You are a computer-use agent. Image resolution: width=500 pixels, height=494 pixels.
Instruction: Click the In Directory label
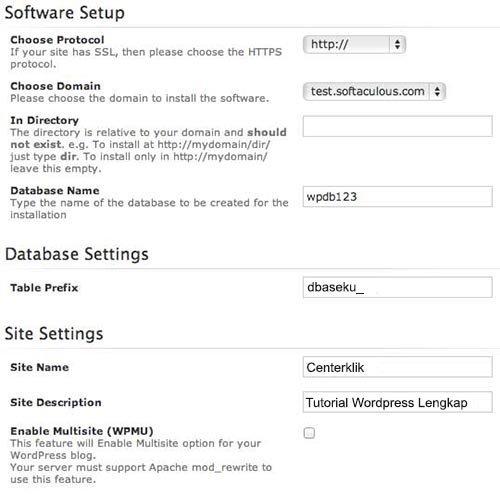point(45,120)
